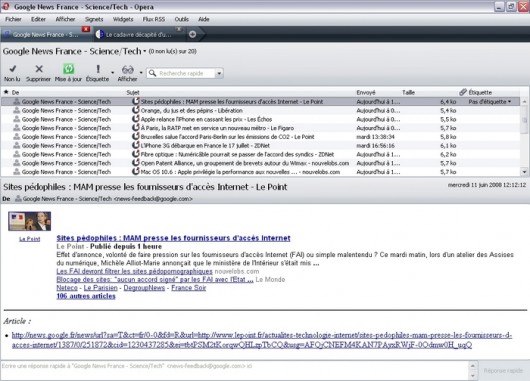Mark message as Non lu
The height and width of the screenshot is (381, 530).
point(12,73)
